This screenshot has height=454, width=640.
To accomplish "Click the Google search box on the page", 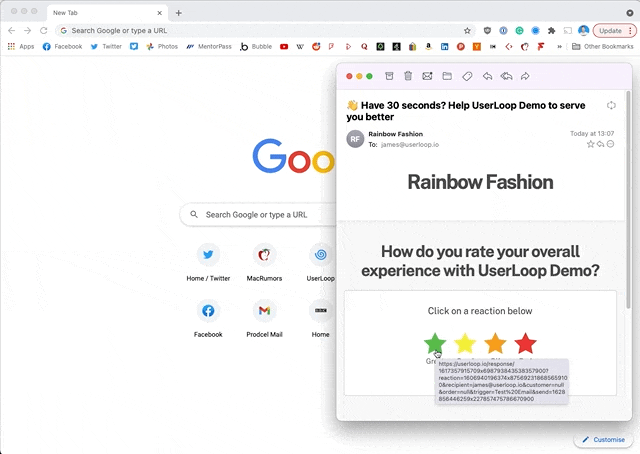I will [x=259, y=215].
